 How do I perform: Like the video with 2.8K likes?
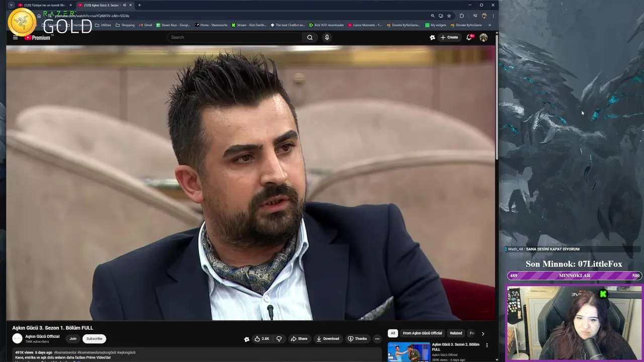pyautogui.click(x=262, y=339)
